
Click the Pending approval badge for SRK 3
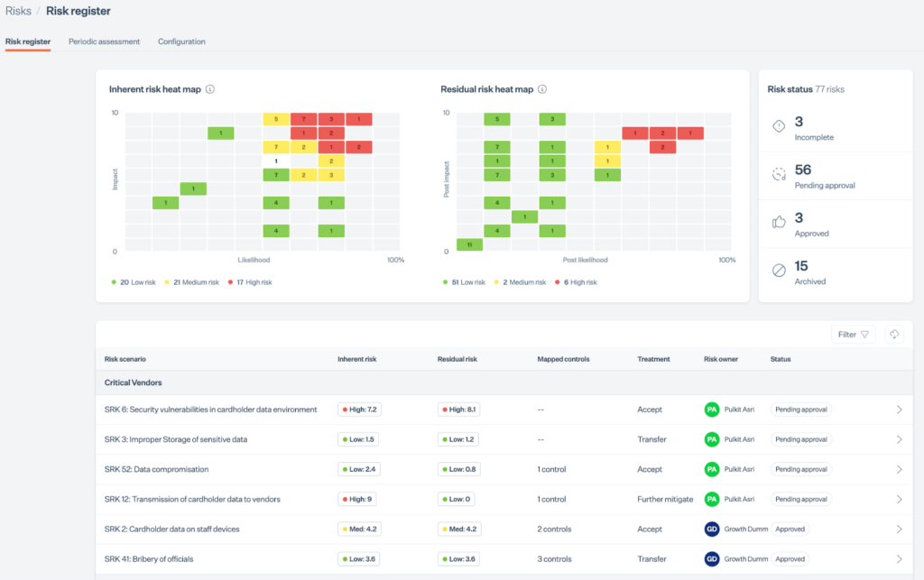tap(800, 439)
